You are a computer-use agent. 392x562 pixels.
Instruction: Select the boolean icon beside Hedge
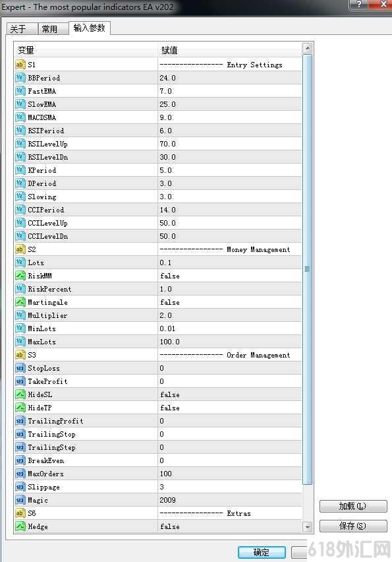20,526
